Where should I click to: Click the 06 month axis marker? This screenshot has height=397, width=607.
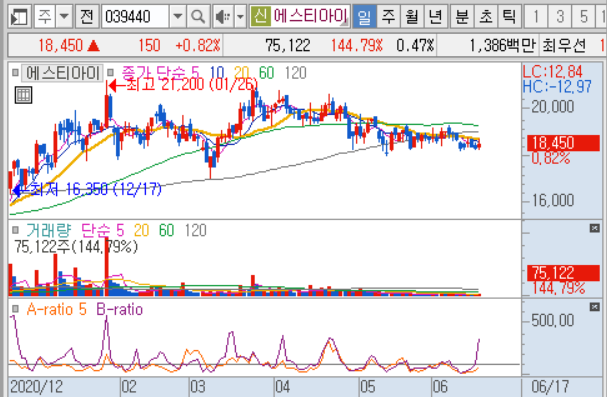pyautogui.click(x=440, y=387)
